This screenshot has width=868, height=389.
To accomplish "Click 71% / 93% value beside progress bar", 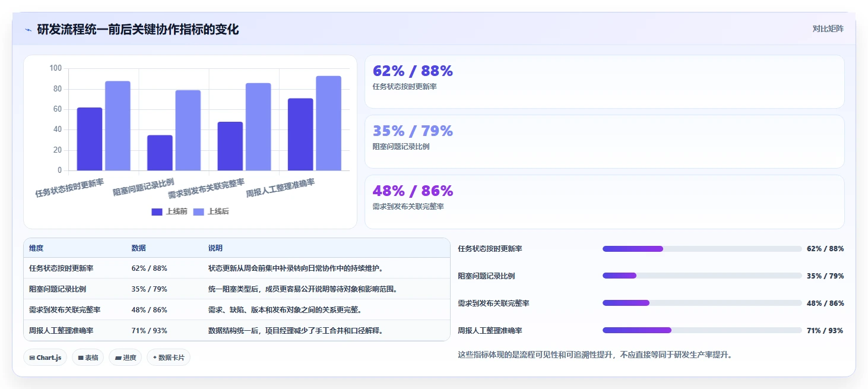I will [825, 331].
